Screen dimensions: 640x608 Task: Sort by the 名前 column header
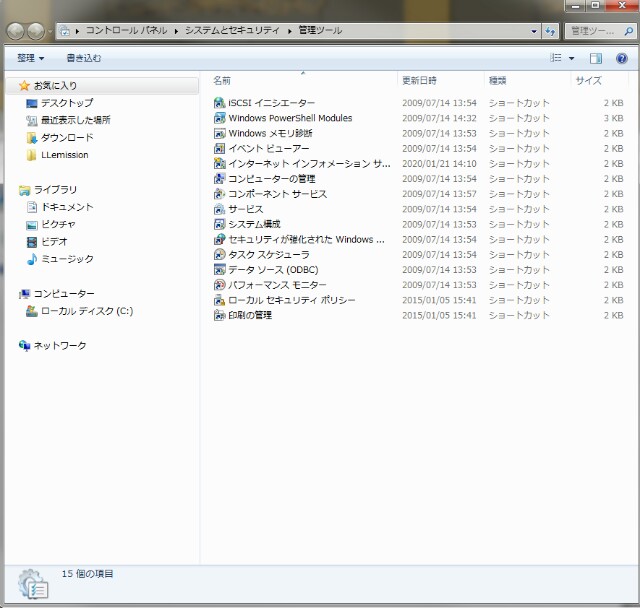click(222, 81)
